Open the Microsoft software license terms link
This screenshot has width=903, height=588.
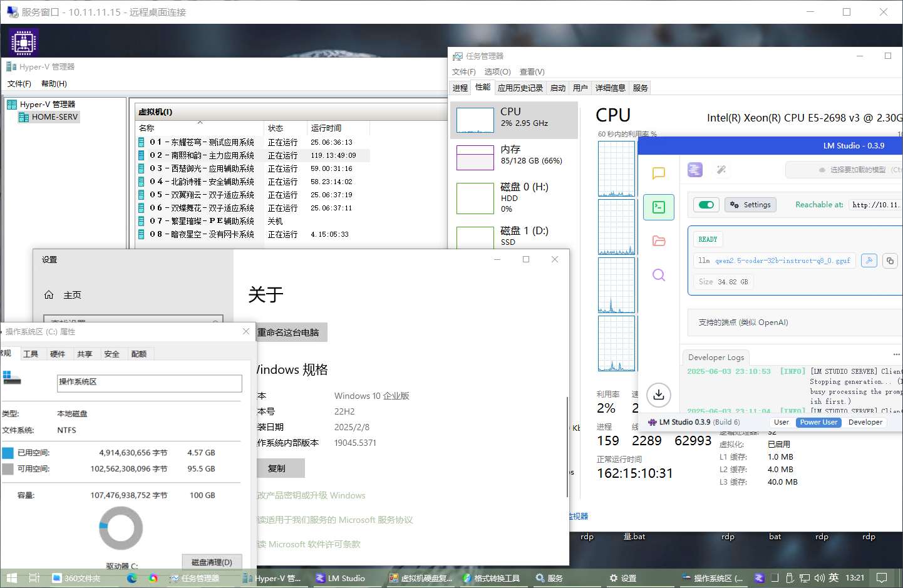(309, 545)
